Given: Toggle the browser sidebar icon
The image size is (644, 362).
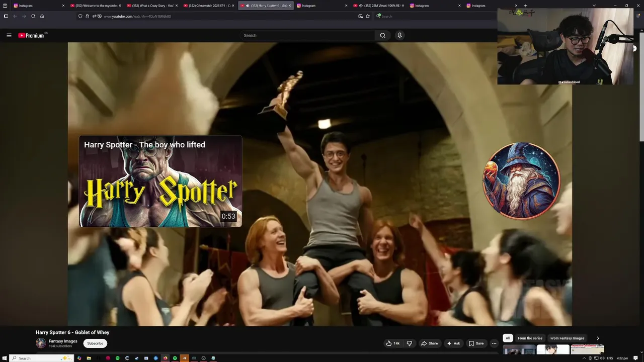Looking at the screenshot, I should pos(6,16).
